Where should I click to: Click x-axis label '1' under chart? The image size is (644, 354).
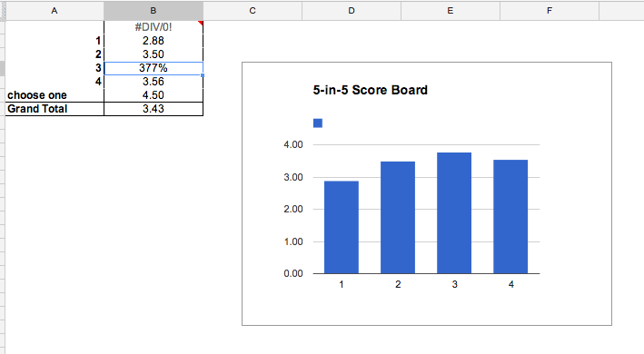pyautogui.click(x=342, y=284)
